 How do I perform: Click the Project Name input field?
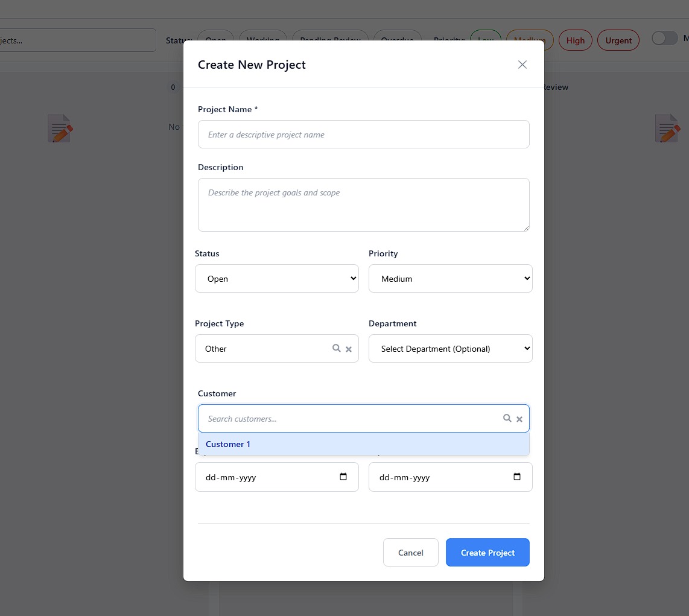(363, 135)
